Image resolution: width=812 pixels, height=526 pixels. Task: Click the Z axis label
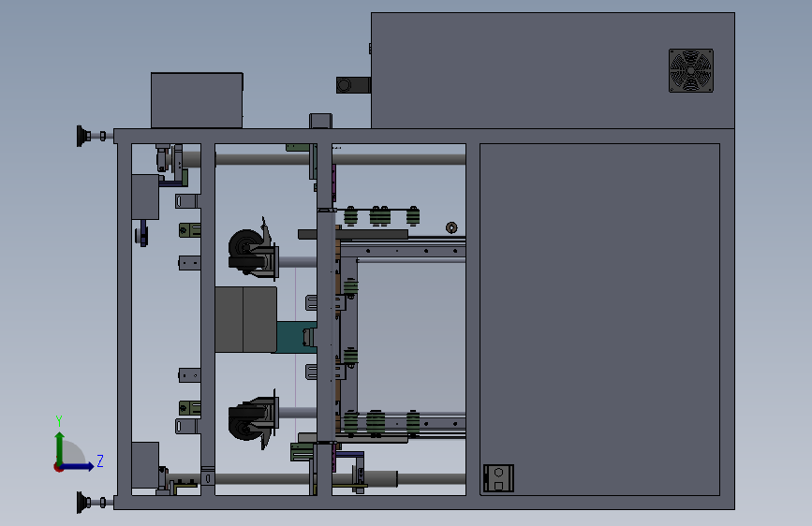coord(100,460)
